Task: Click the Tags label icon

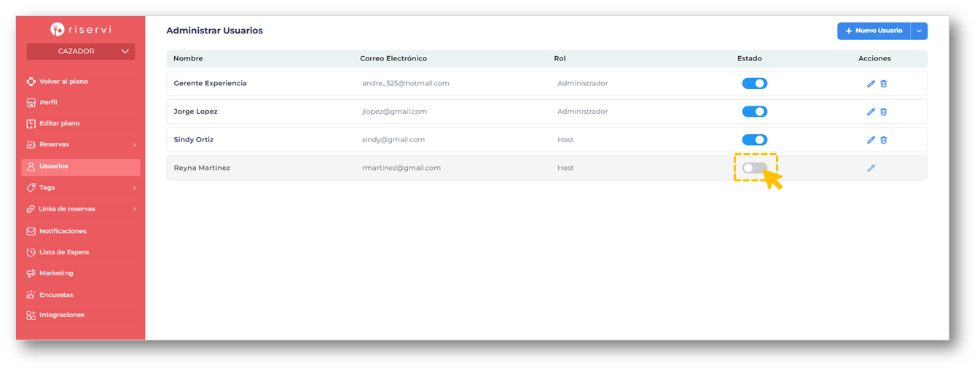Action: pyautogui.click(x=31, y=187)
